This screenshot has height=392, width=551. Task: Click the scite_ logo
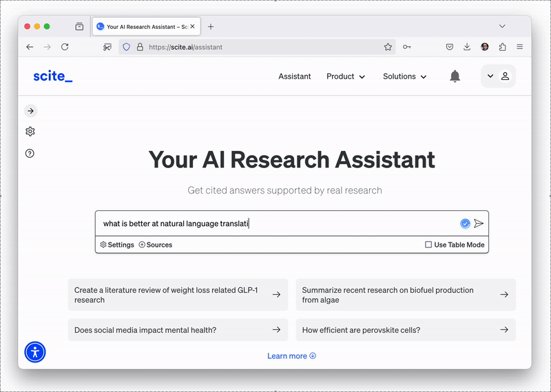click(x=52, y=76)
